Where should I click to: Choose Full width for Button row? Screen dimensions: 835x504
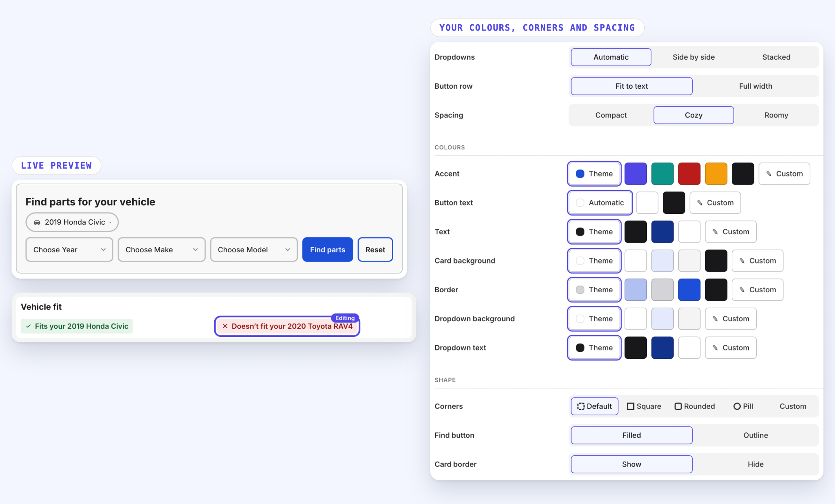tap(755, 86)
